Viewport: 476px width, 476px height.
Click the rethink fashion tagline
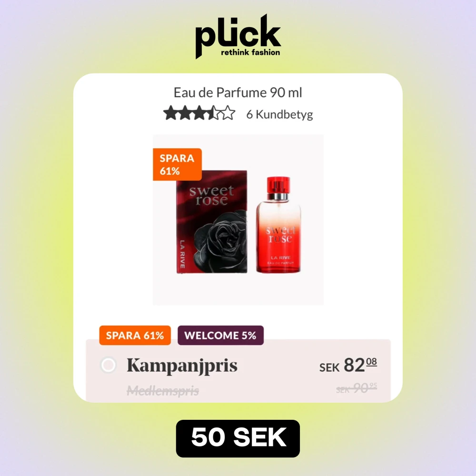(250, 52)
